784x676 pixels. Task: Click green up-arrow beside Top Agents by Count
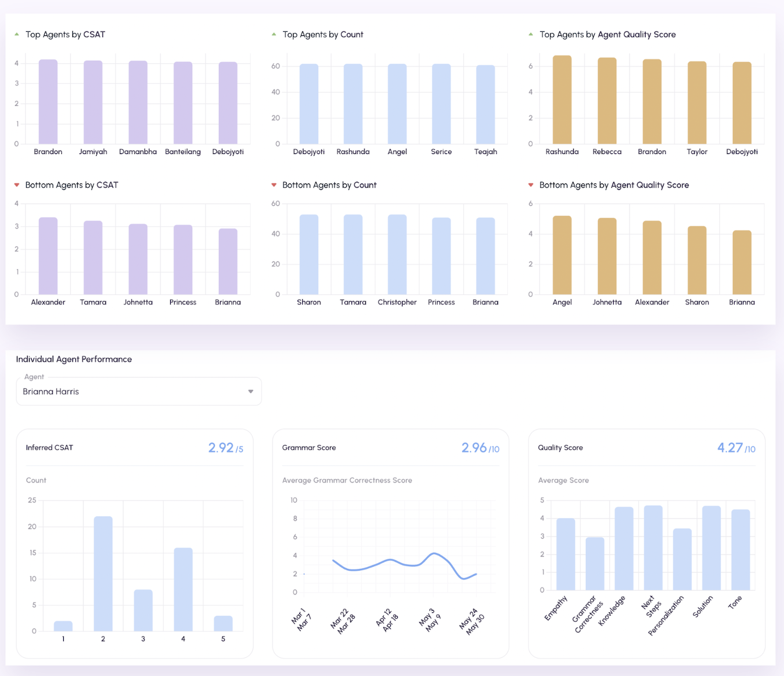click(x=274, y=35)
